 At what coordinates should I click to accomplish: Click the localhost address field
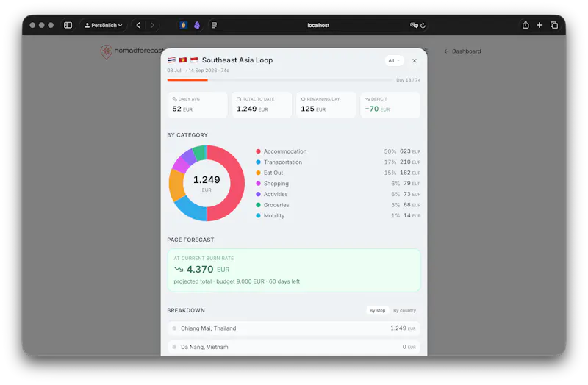pos(318,25)
